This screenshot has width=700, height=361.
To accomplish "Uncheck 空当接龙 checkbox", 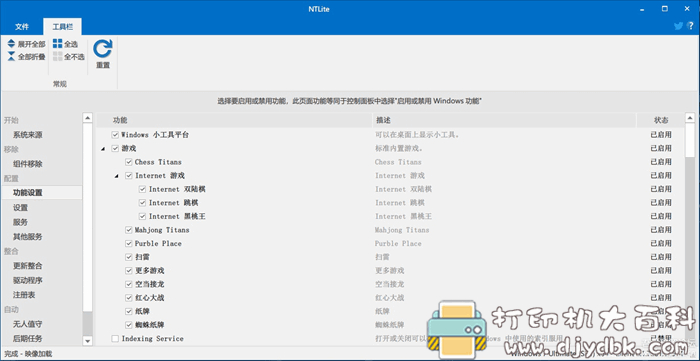I will (x=129, y=284).
